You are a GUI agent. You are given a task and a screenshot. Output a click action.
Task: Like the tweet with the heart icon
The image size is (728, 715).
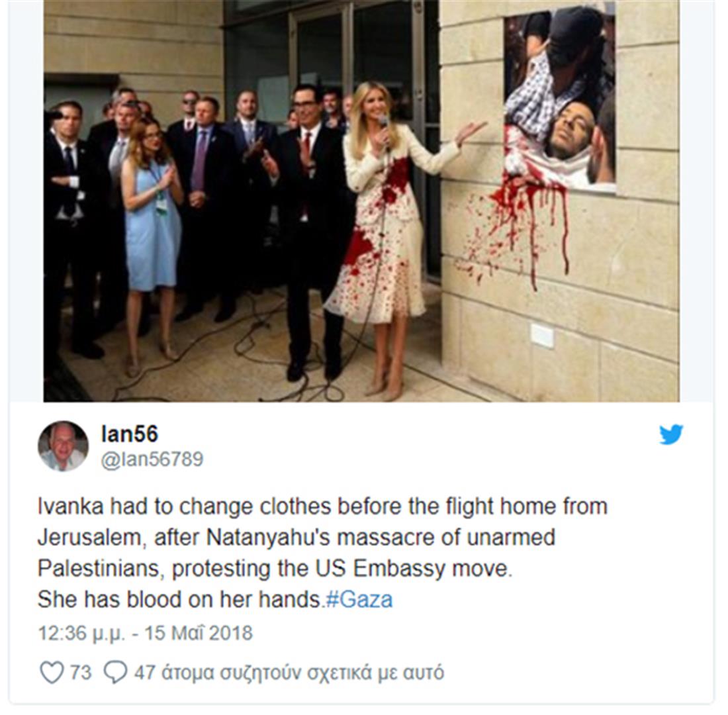[51, 672]
